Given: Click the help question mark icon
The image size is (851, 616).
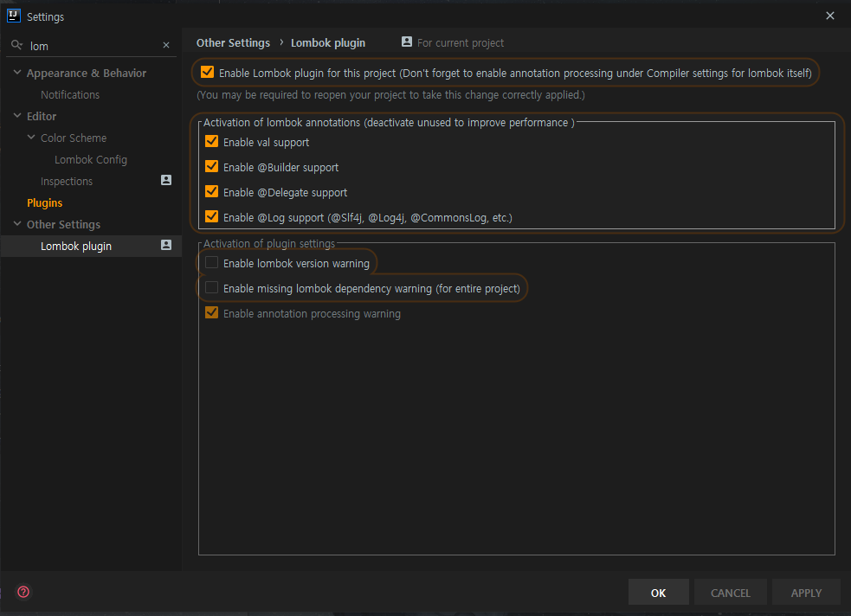Looking at the screenshot, I should pos(23,592).
